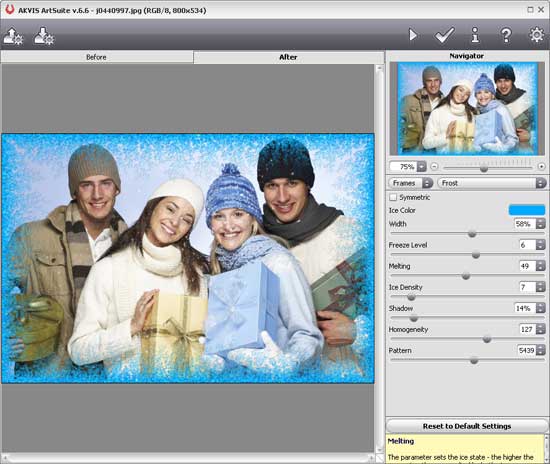Click the Ice Density value field

coord(527,287)
